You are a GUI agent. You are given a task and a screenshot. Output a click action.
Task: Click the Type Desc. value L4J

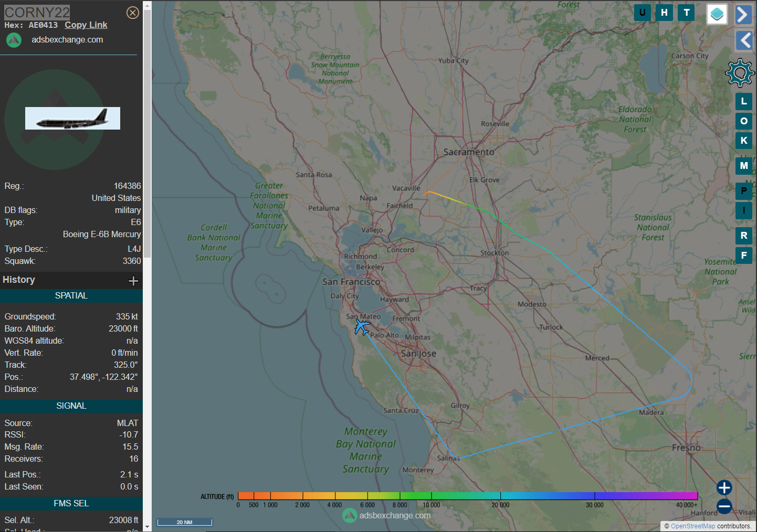coord(134,249)
